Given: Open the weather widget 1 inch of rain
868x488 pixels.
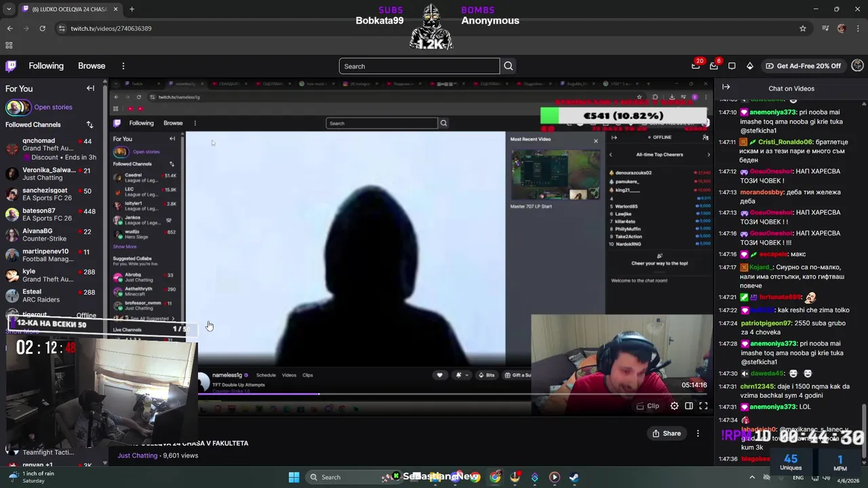Looking at the screenshot, I should click(x=31, y=477).
